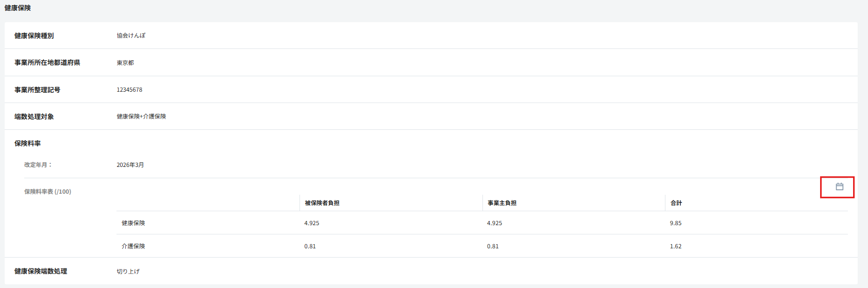Image resolution: width=868 pixels, height=288 pixels.
Task: Select the 健康保険 row label in rate table
Action: coord(133,223)
